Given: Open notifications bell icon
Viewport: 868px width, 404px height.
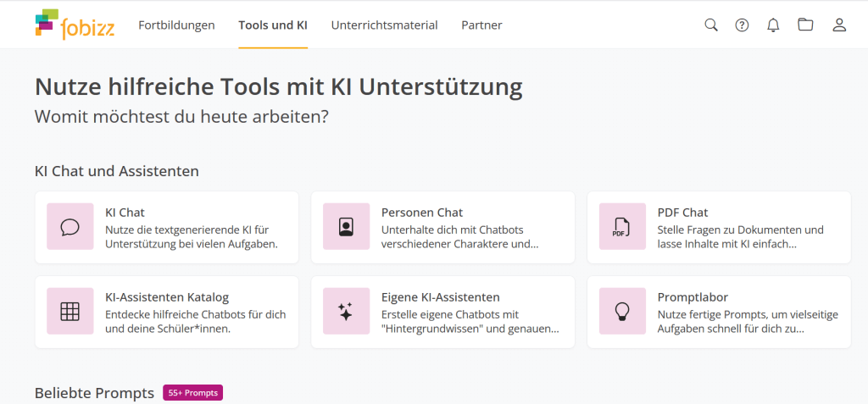Looking at the screenshot, I should [773, 25].
